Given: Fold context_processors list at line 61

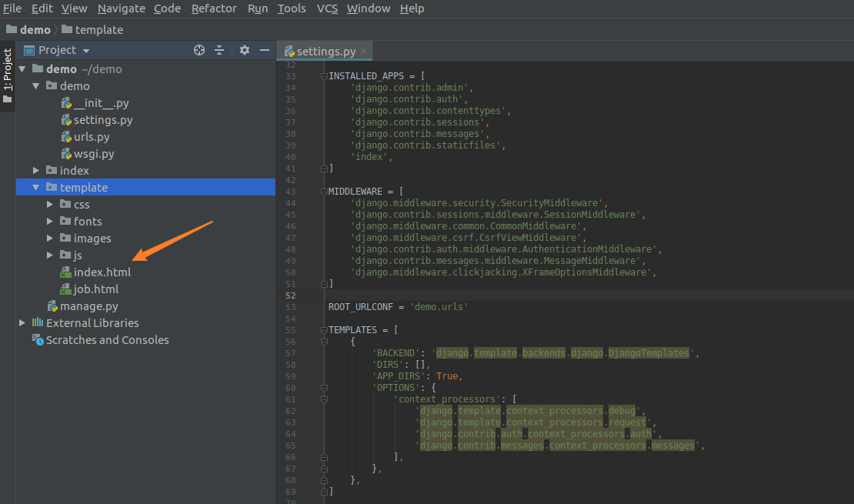Looking at the screenshot, I should (324, 399).
